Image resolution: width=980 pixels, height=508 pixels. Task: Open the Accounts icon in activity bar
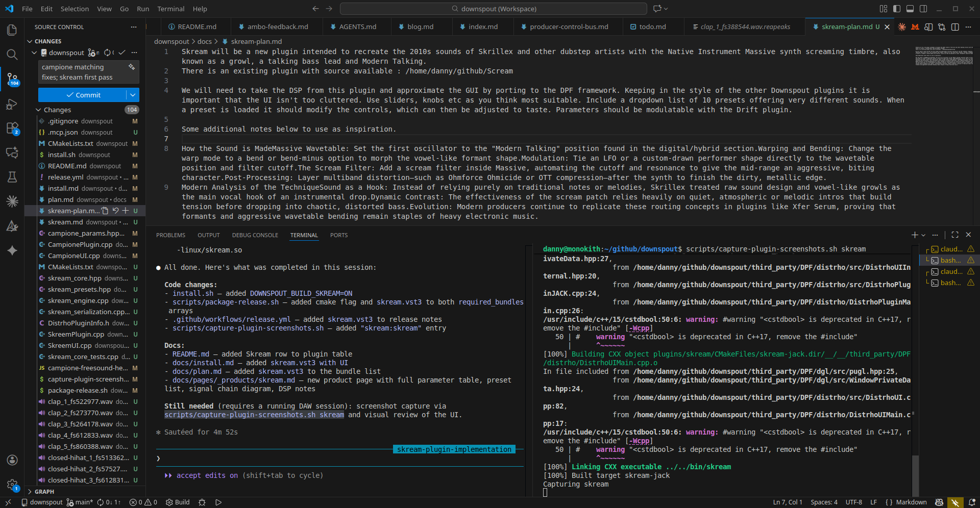(12, 460)
